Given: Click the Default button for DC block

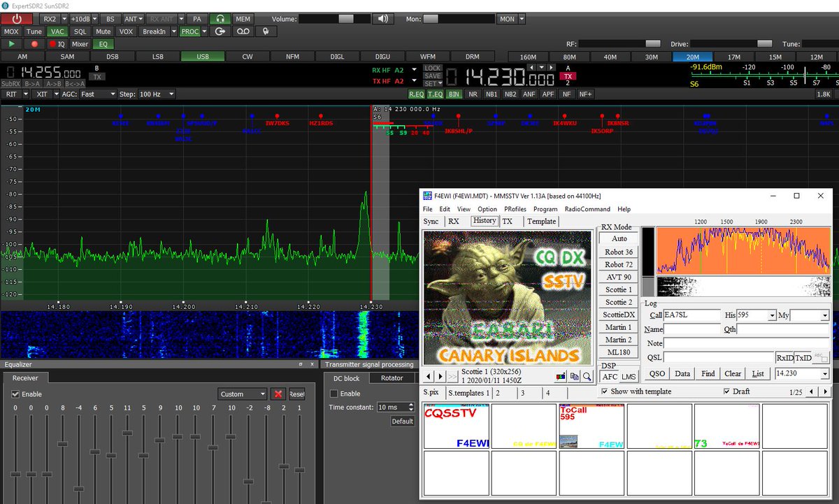Looking at the screenshot, I should [402, 422].
